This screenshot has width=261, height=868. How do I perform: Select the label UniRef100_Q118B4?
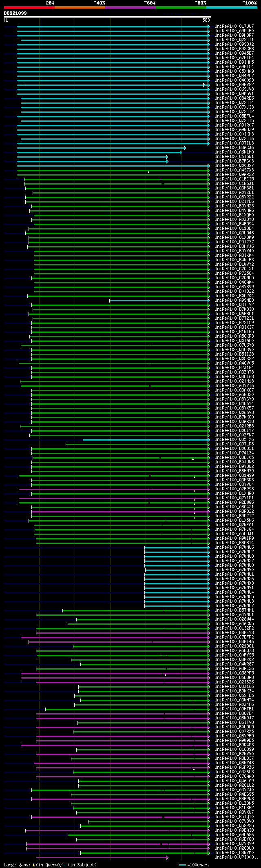click(x=234, y=228)
